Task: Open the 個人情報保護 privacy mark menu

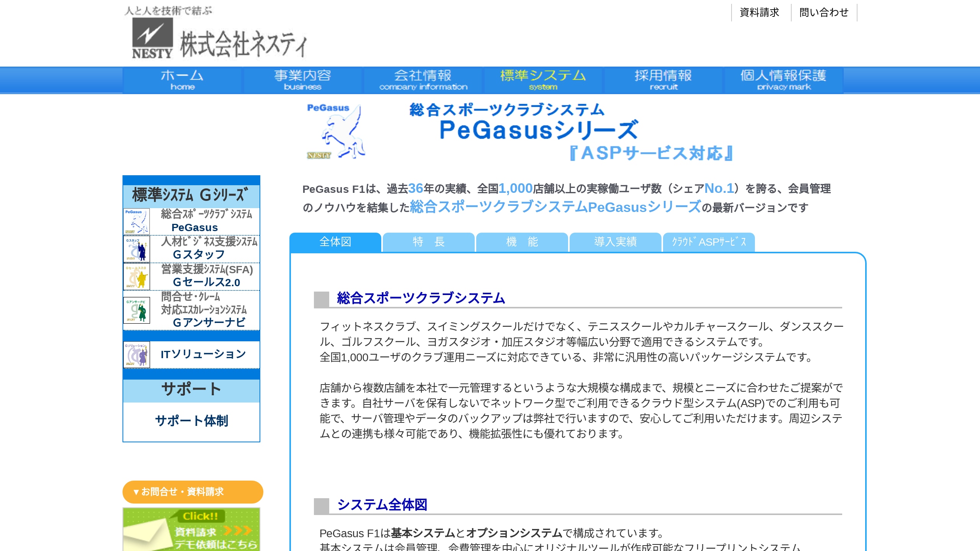Action: [x=783, y=80]
